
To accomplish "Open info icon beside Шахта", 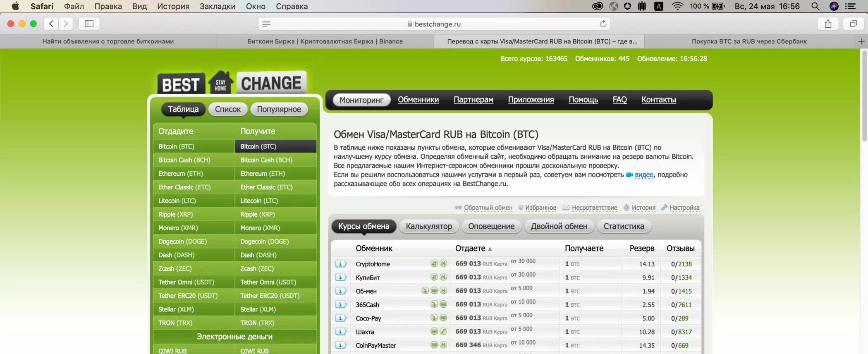I will coord(341,332).
